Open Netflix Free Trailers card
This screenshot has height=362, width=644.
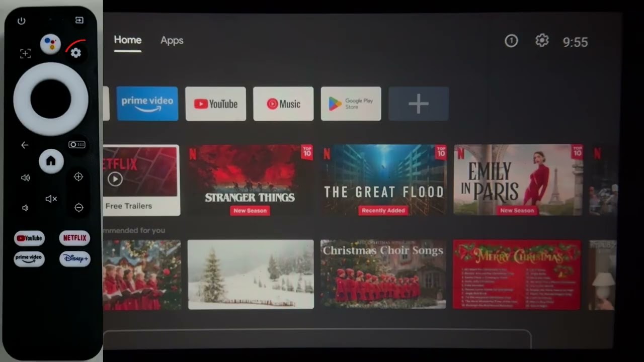[141, 180]
